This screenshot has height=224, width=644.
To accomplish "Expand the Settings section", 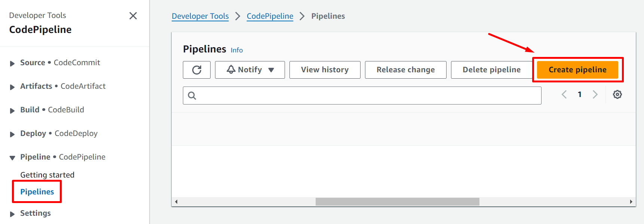I will pyautogui.click(x=12, y=214).
